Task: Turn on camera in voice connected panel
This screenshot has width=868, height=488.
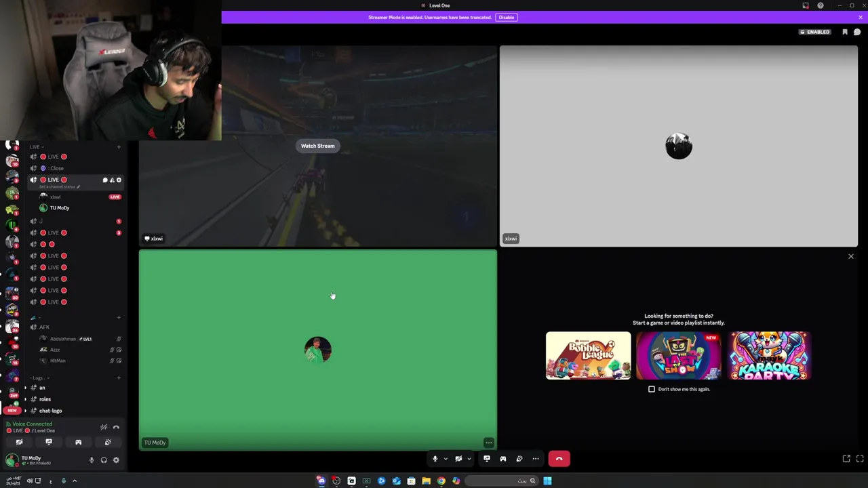Action: [19, 442]
